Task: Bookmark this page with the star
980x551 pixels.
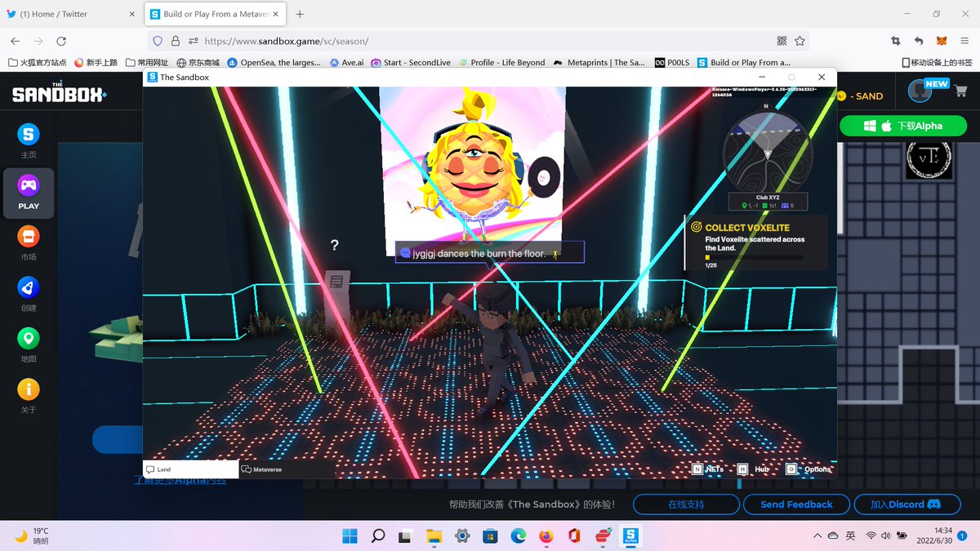Action: pyautogui.click(x=800, y=41)
